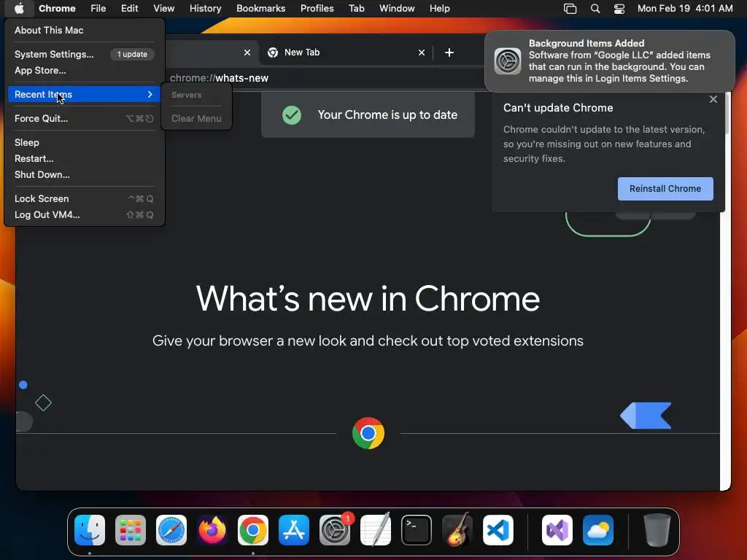Screen dimensions: 747x560
Task: Open Firefox from the dock
Action: tap(212, 530)
